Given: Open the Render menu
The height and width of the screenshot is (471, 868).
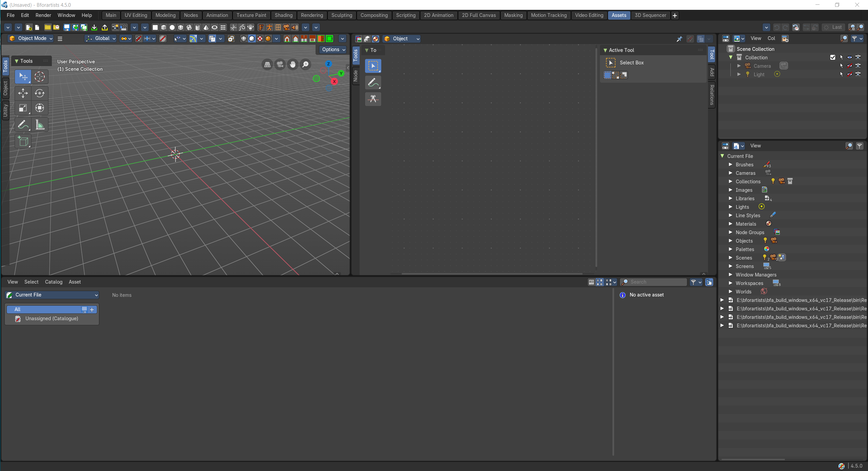Looking at the screenshot, I should [x=43, y=15].
